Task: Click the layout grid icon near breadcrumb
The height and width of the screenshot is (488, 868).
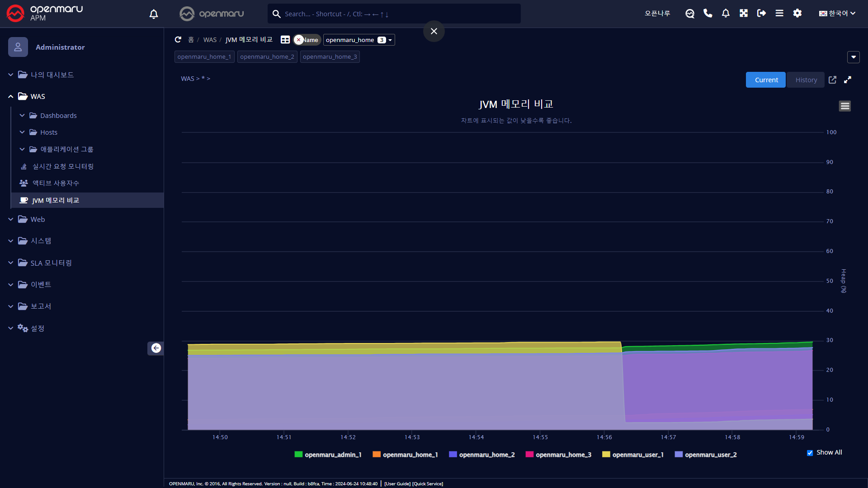Action: point(285,40)
